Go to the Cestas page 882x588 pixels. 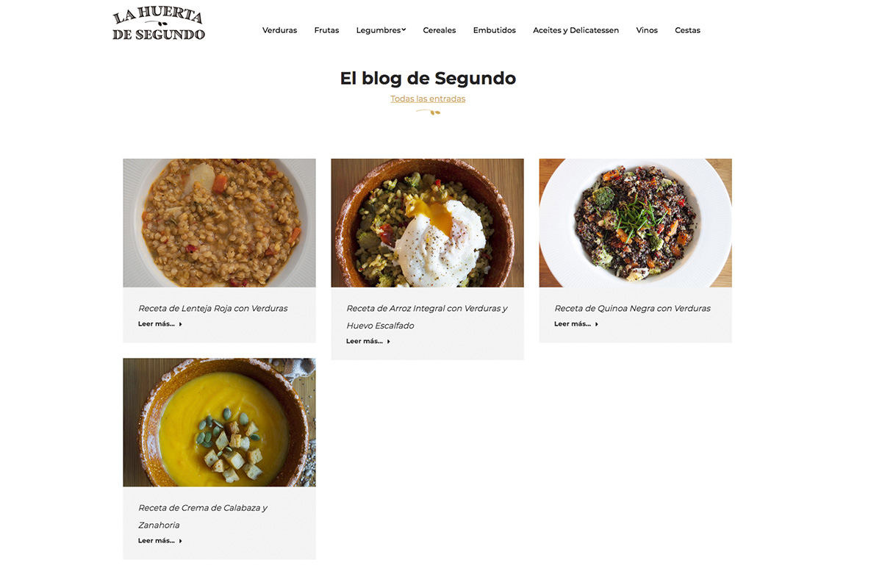(687, 30)
